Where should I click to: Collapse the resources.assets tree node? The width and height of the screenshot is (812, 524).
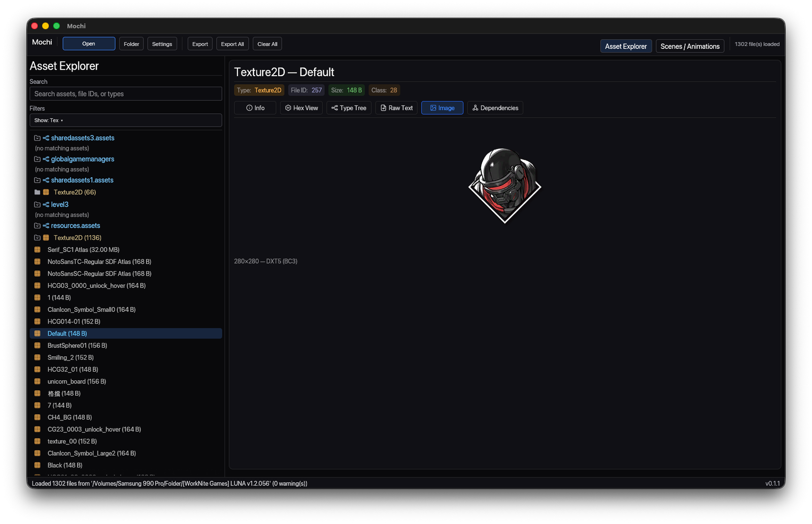click(x=37, y=226)
